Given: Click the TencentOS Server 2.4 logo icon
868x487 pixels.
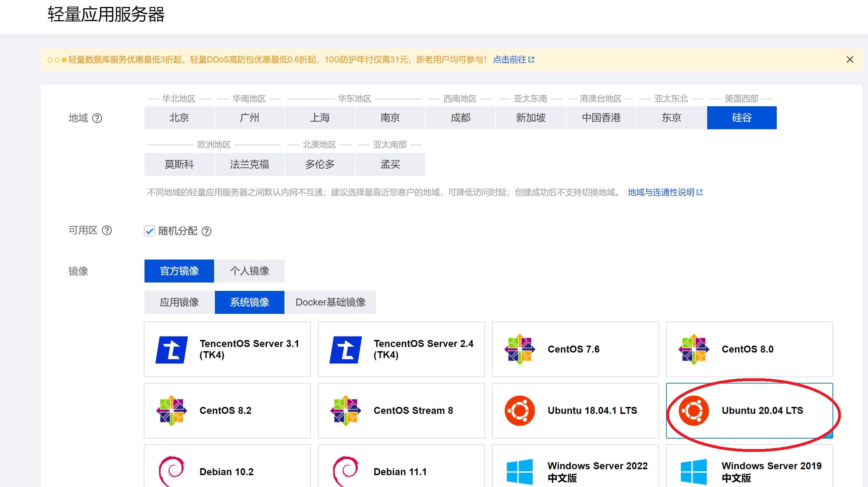Looking at the screenshot, I should pos(346,350).
